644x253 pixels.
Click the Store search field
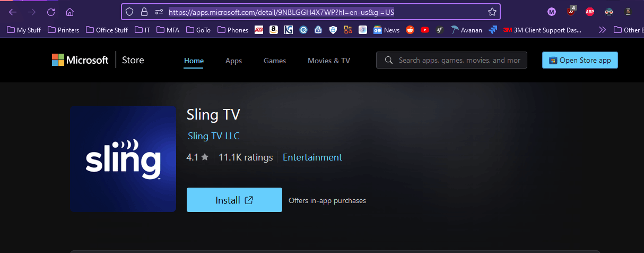click(x=452, y=60)
